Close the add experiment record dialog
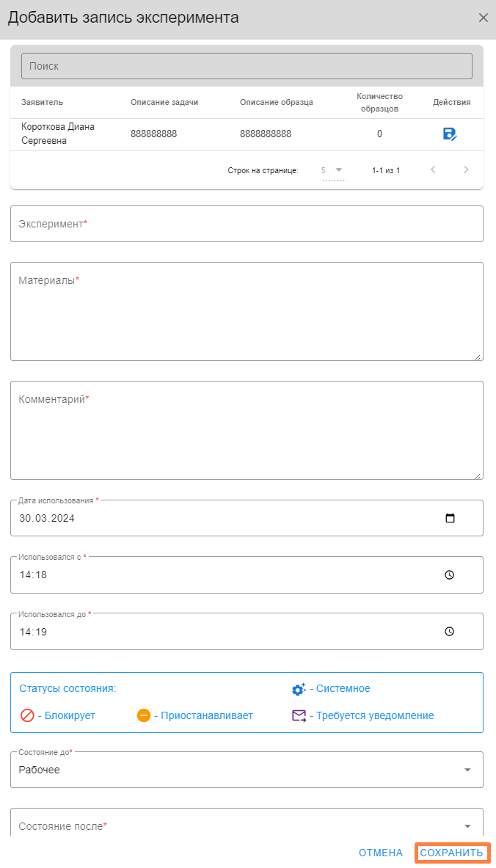 (483, 18)
